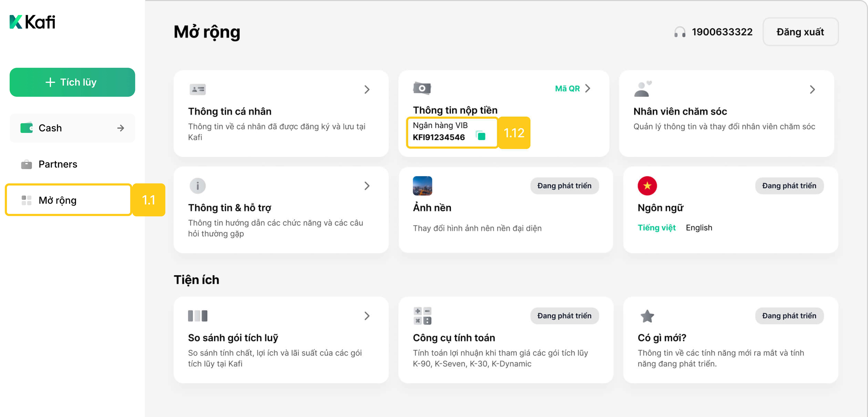Viewport: 868px width, 417px height.
Task: Open the Mã QR link
Action: [x=567, y=89]
